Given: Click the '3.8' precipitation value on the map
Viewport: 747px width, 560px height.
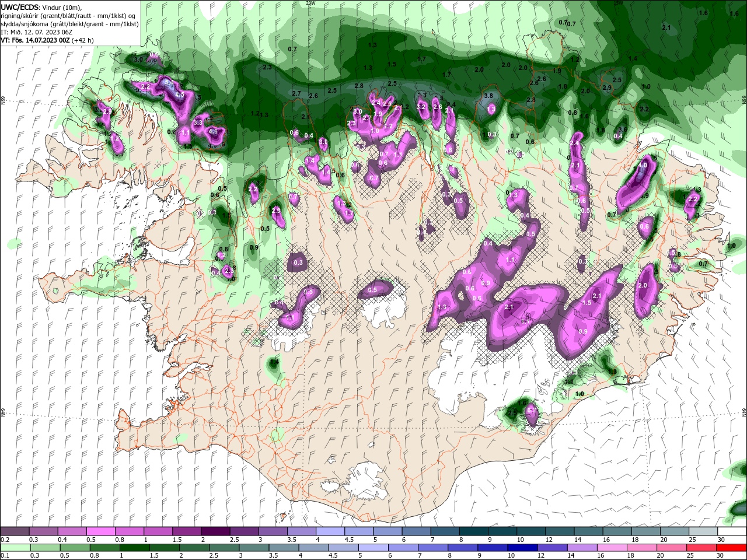Looking at the screenshot, I should tap(488, 96).
